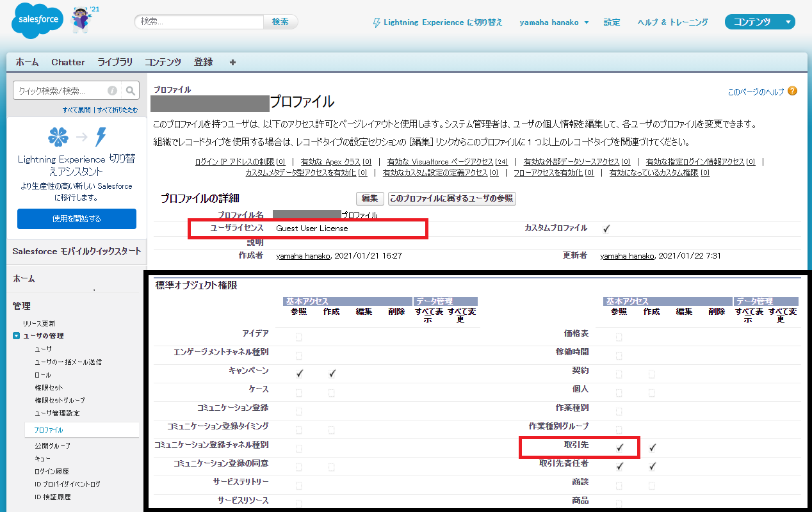Toggle the キャンペーン 作成 checkbox

[x=332, y=374]
